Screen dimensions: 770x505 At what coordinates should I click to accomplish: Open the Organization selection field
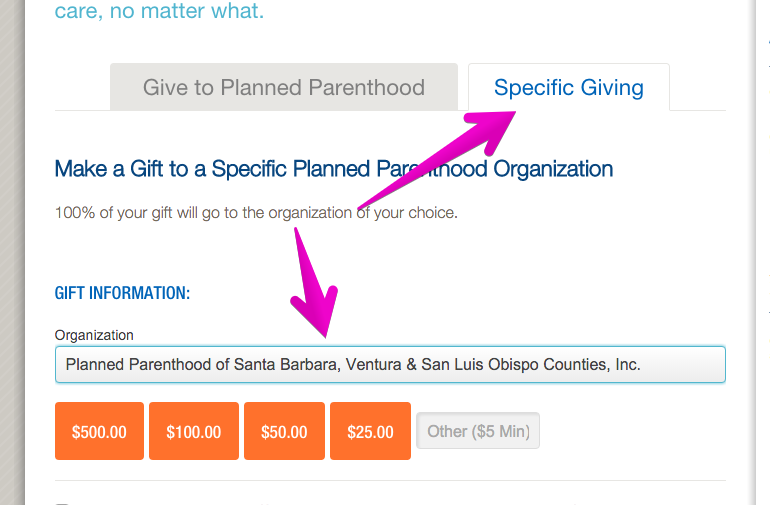point(390,365)
